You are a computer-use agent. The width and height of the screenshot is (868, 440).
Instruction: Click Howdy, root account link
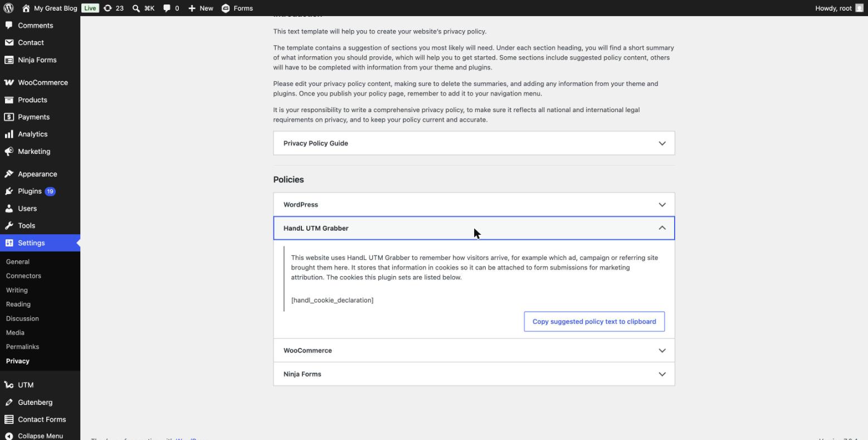[833, 8]
